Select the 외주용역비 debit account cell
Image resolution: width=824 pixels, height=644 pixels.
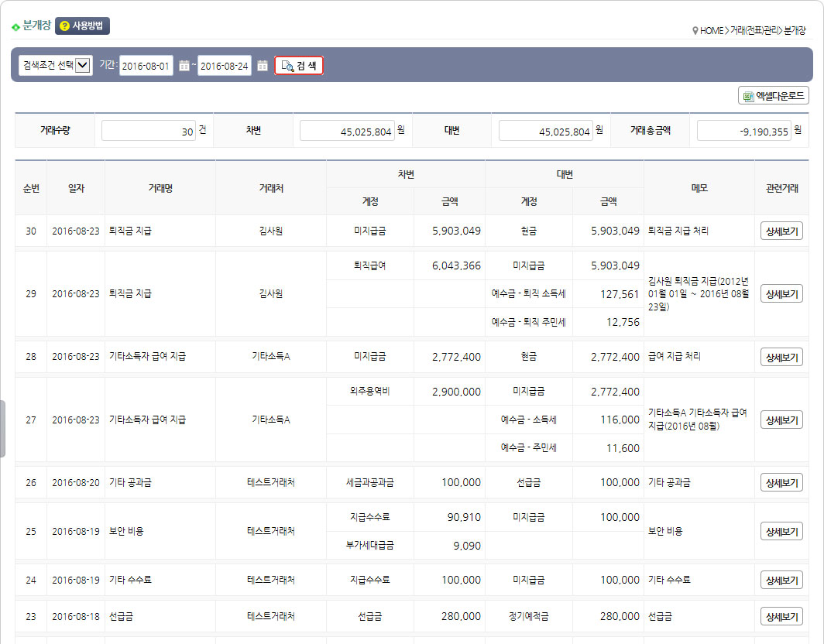pyautogui.click(x=370, y=392)
